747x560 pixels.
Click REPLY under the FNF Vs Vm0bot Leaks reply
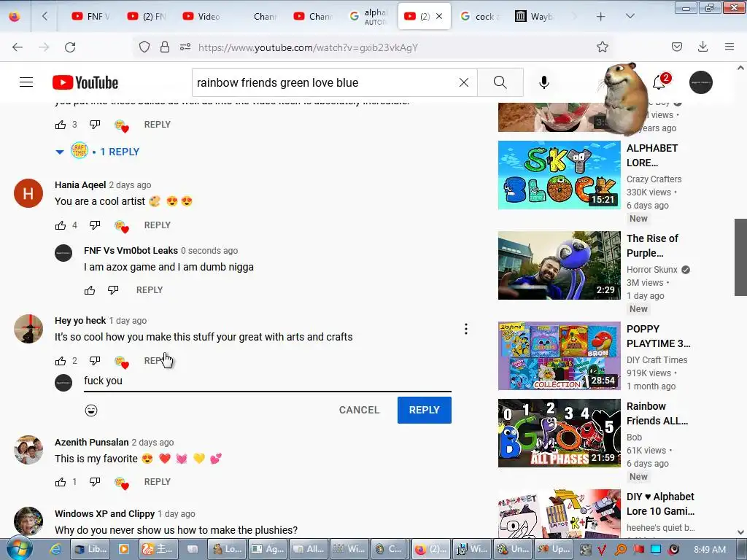point(150,290)
